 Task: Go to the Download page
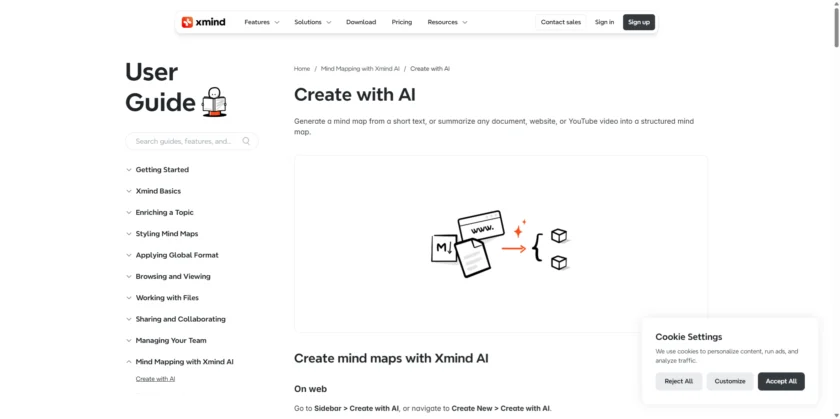pyautogui.click(x=361, y=22)
